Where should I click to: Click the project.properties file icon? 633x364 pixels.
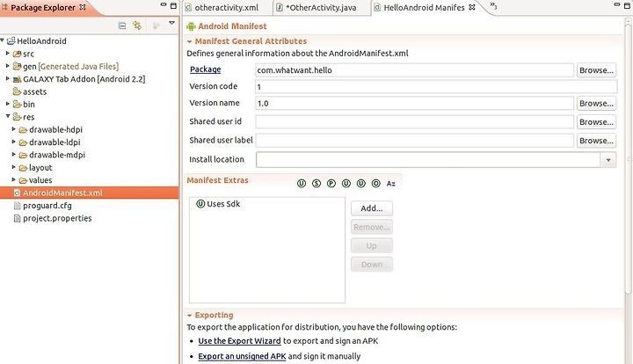pyautogui.click(x=17, y=218)
